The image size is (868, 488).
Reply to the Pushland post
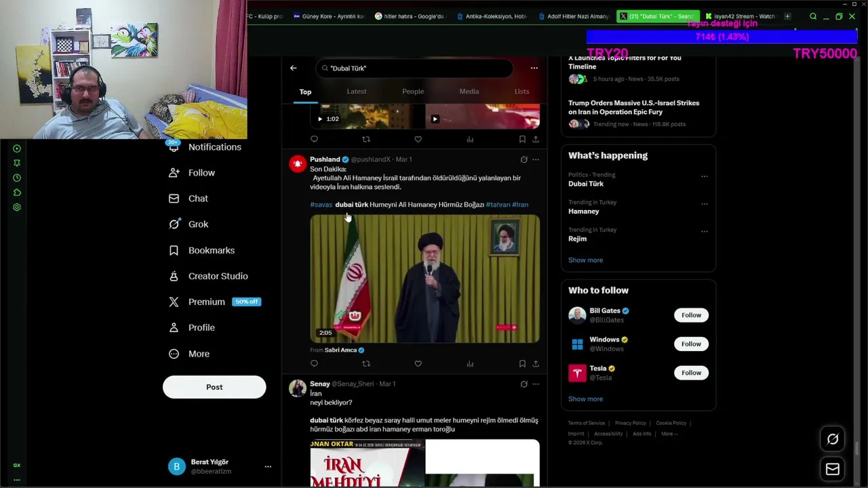tap(314, 364)
